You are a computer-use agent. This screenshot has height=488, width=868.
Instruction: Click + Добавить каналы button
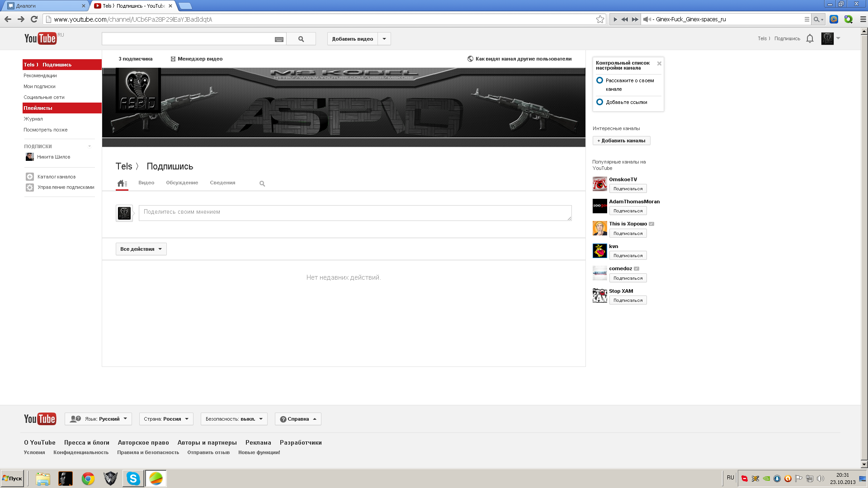(x=621, y=141)
